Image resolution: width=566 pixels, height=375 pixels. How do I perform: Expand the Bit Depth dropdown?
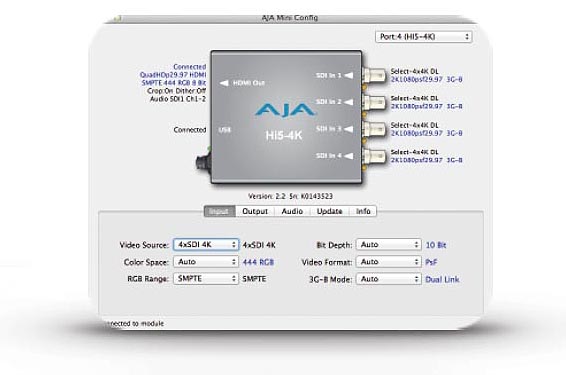(x=388, y=245)
